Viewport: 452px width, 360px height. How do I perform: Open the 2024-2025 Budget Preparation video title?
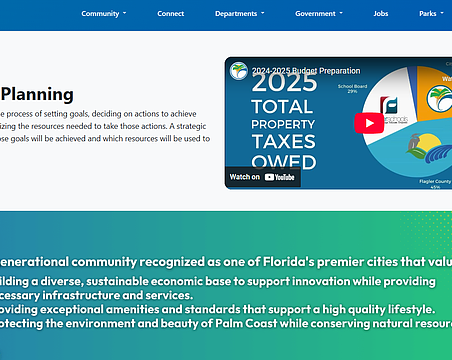click(306, 71)
